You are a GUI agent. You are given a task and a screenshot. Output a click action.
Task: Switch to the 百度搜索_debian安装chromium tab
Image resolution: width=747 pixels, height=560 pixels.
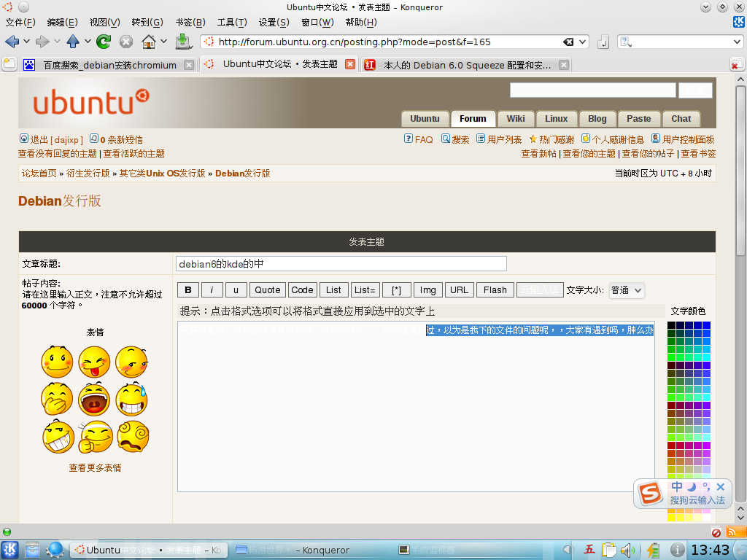point(109,65)
